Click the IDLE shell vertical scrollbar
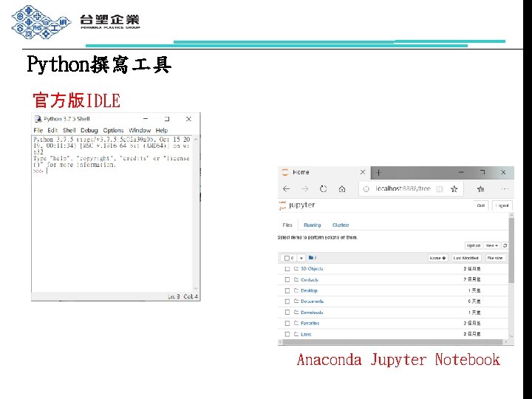The width and height of the screenshot is (532, 399). [x=196, y=214]
